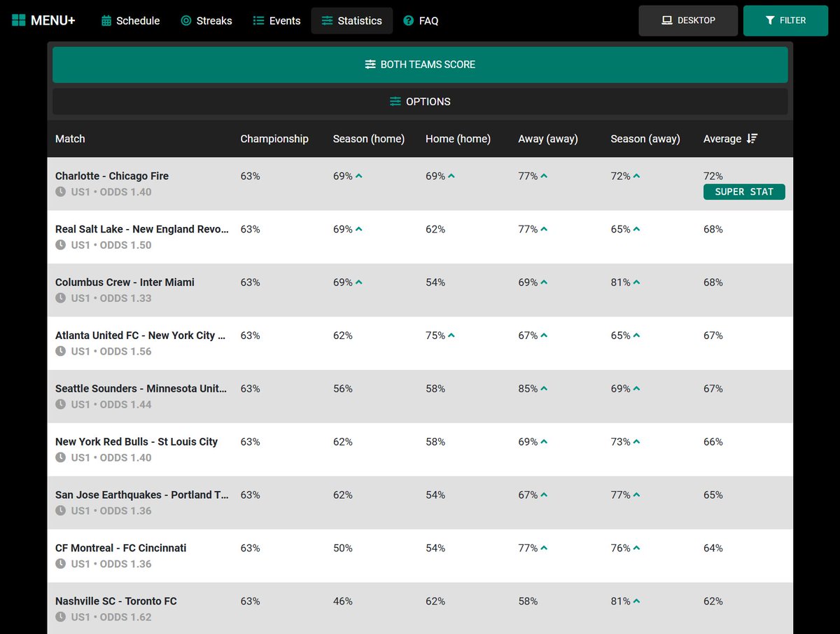Switch to the Events tab
This screenshot has width=840, height=634.
click(x=277, y=21)
